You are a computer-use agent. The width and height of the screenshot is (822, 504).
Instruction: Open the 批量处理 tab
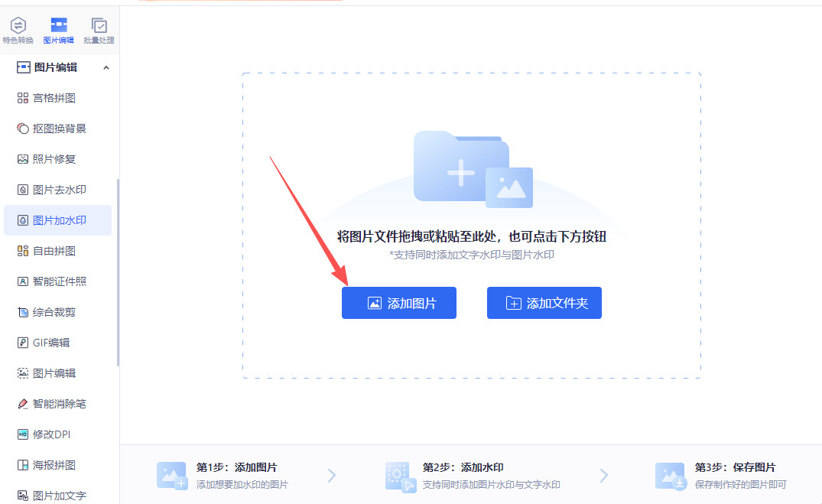tap(99, 31)
